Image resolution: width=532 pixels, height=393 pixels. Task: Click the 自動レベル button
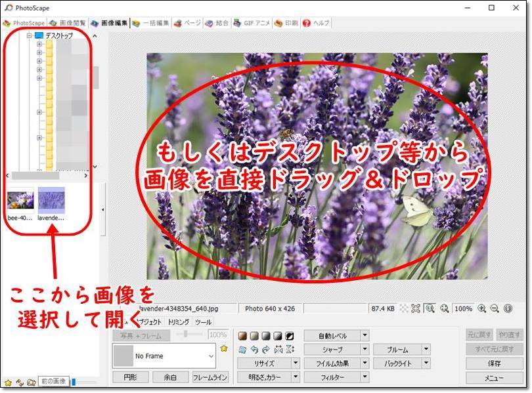click(x=332, y=335)
